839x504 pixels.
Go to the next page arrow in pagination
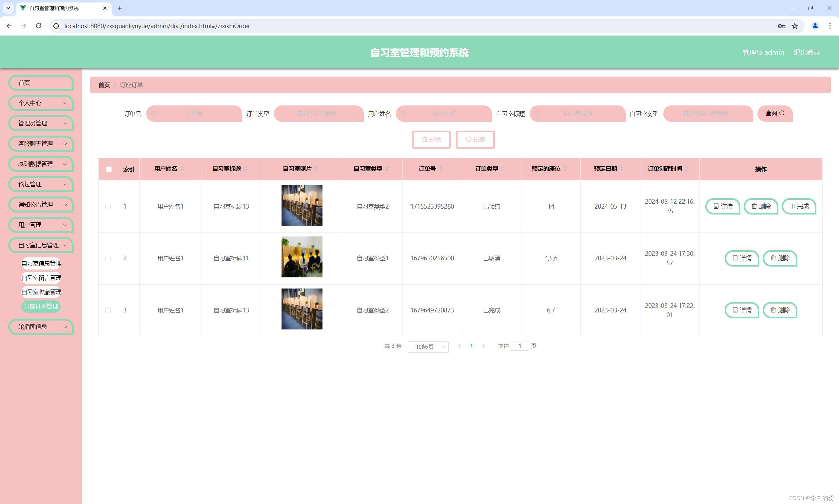tap(483, 346)
